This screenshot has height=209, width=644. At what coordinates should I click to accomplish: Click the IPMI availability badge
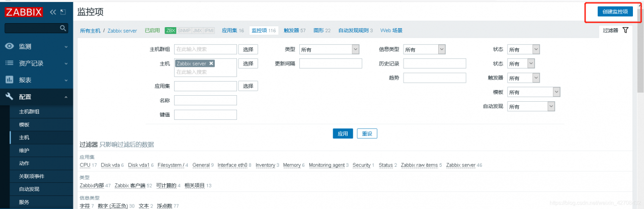point(209,31)
